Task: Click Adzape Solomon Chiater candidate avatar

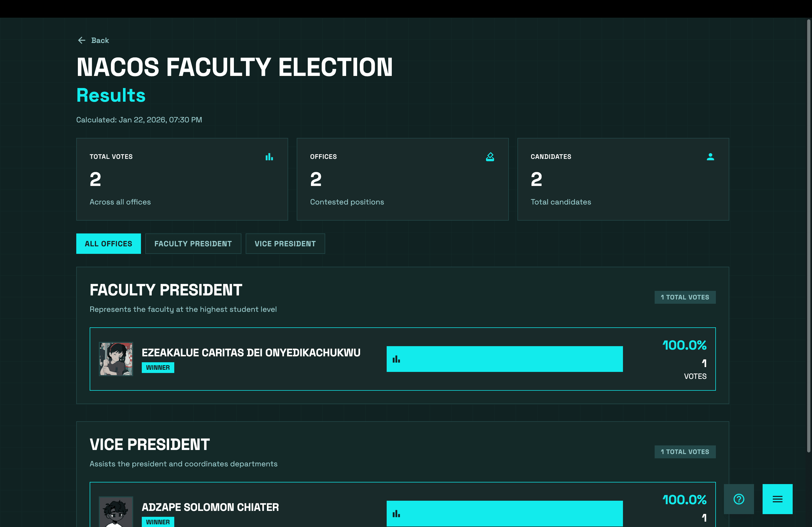Action: [x=116, y=512]
